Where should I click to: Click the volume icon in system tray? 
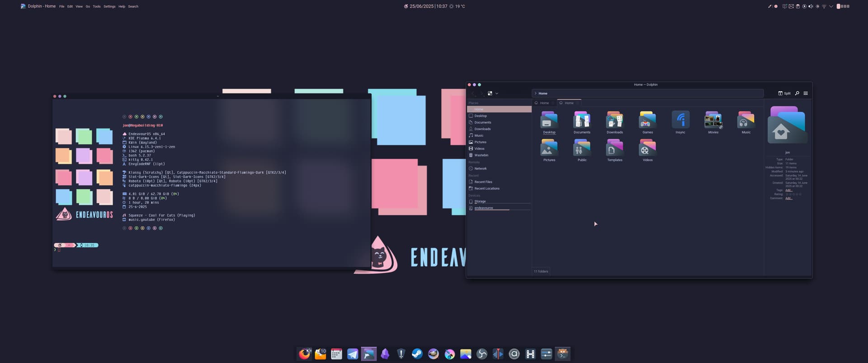point(811,6)
